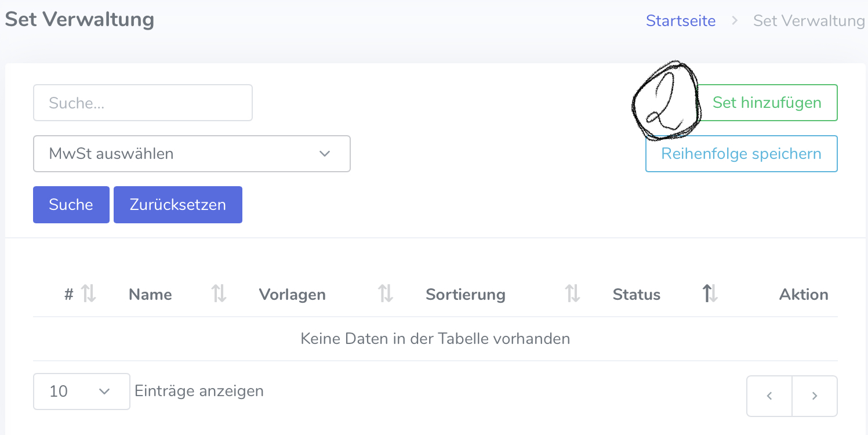Image resolution: width=868 pixels, height=435 pixels.
Task: Click chevron arrow in MwSt auswählen select
Action: 325,154
